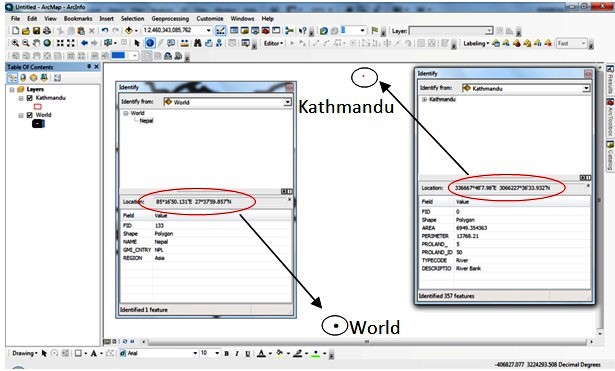Image resolution: width=615 pixels, height=371 pixels.
Task: Open Identify from World dropdown
Action: (x=287, y=102)
